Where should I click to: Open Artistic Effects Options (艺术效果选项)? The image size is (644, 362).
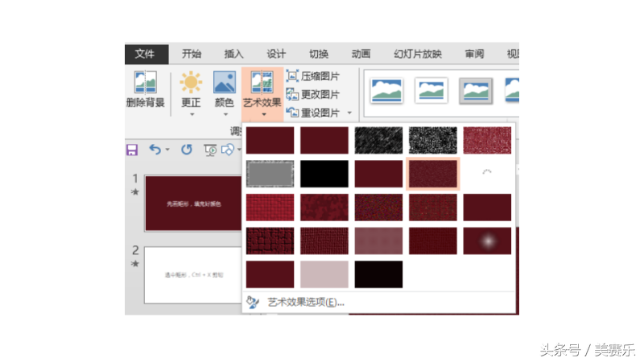306,302
